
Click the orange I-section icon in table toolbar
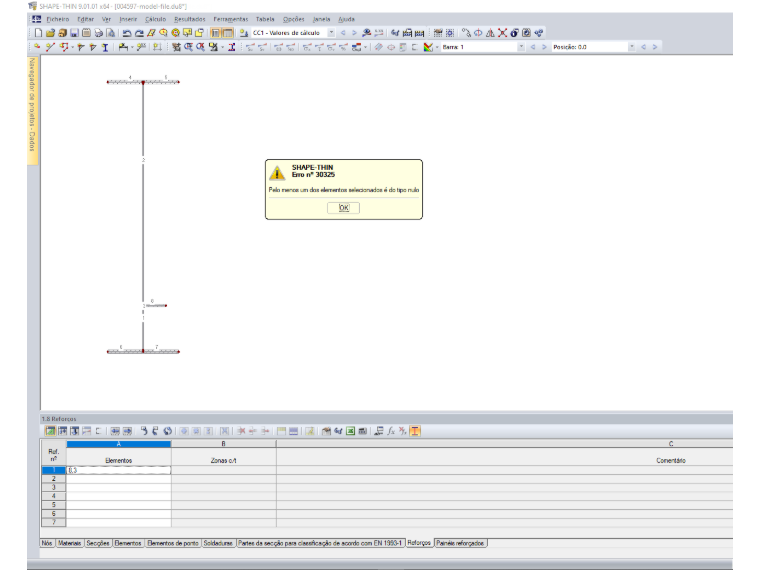[x=415, y=431]
